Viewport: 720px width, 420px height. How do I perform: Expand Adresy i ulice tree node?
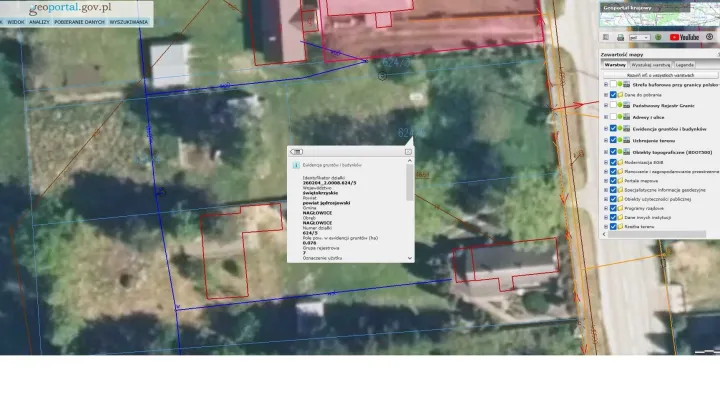[x=606, y=117]
